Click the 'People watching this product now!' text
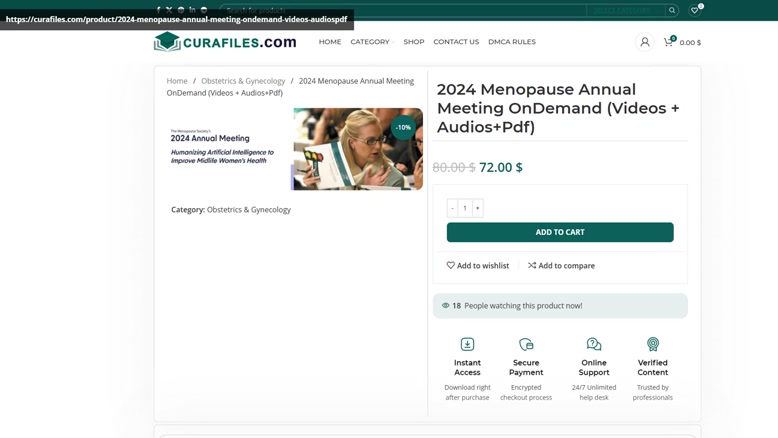 coord(523,306)
